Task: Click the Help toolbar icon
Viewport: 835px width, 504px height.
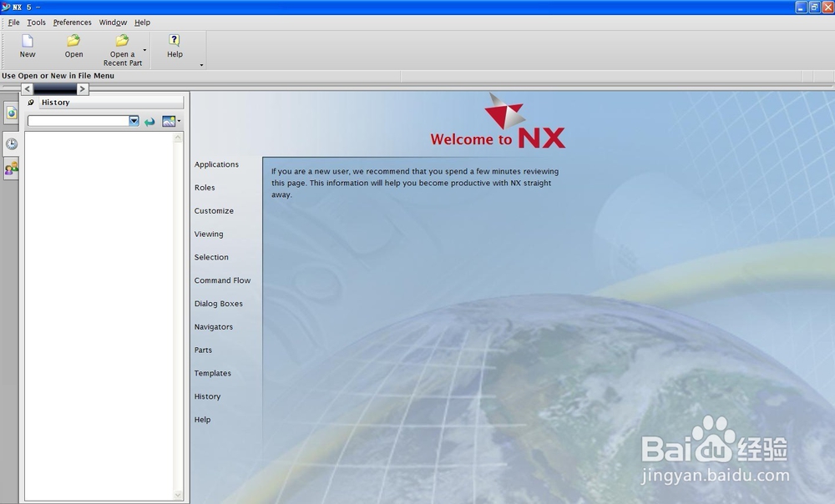Action: pos(175,41)
